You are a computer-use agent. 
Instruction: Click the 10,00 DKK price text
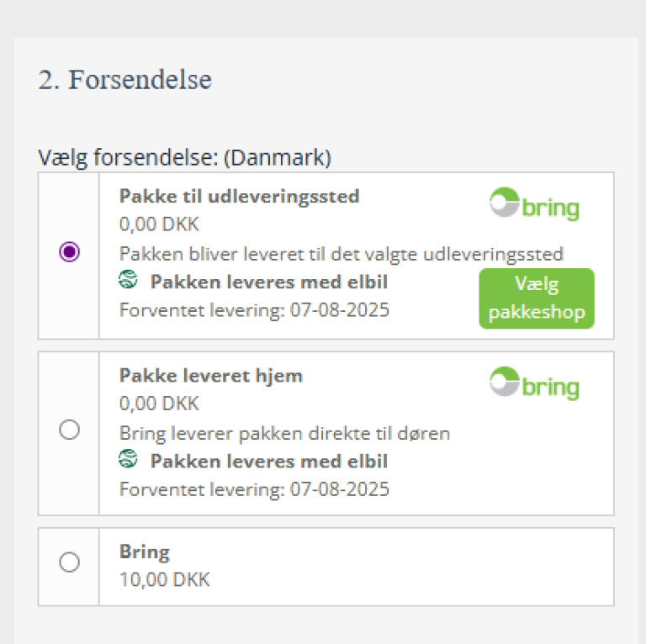pos(164,579)
